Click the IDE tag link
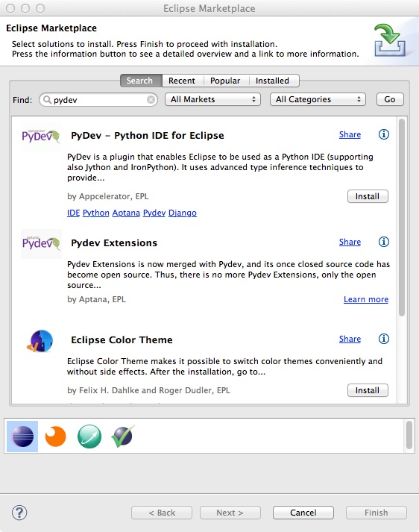This screenshot has width=419, height=532. coord(73,213)
